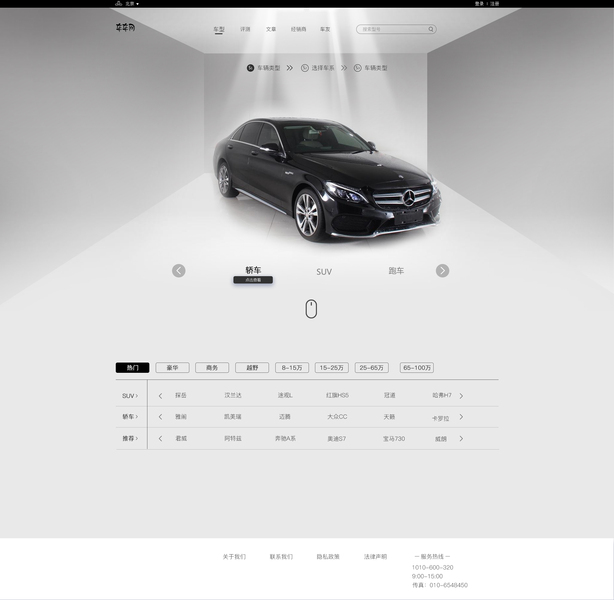Screen dimensions: 614x600
Task: Click the next arrow of car type carousel
Action: pos(442,271)
